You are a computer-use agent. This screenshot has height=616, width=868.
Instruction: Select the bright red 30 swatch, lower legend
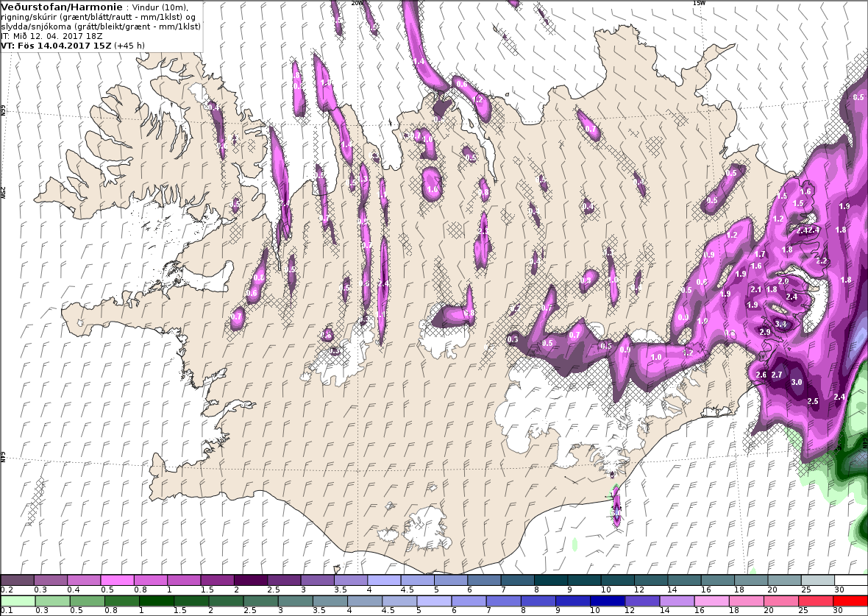850,601
